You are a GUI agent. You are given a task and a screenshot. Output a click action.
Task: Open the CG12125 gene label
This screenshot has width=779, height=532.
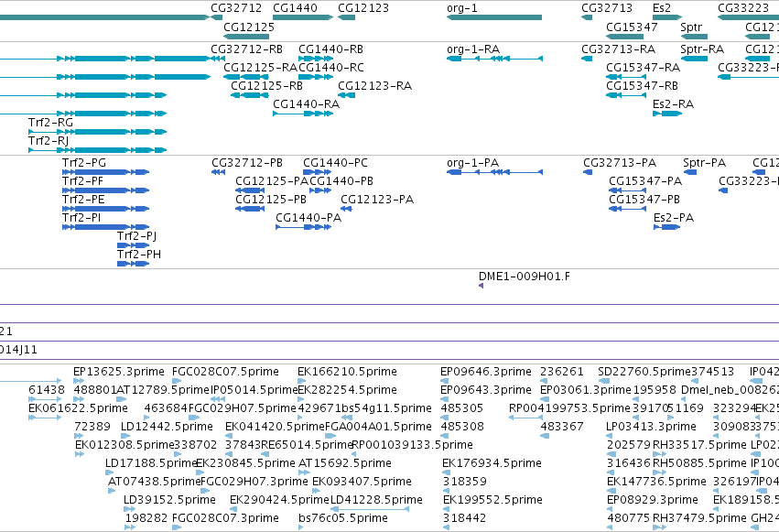click(x=249, y=27)
